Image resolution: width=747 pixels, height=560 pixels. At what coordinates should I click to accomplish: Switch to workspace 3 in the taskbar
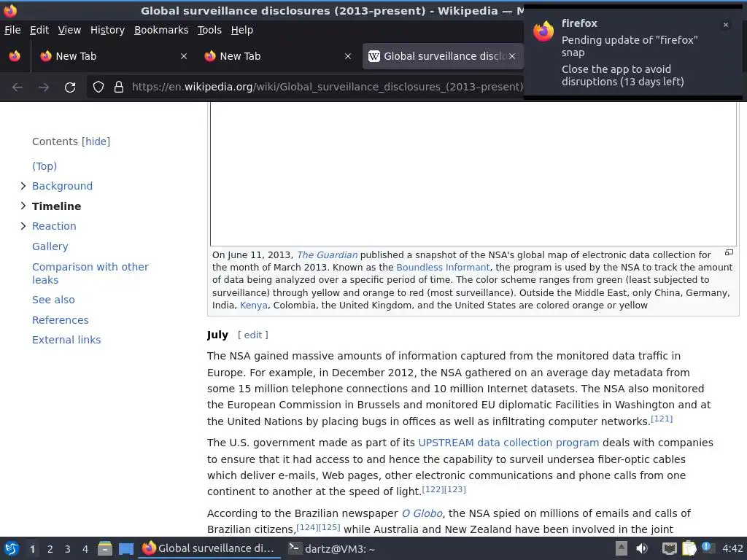(68, 549)
